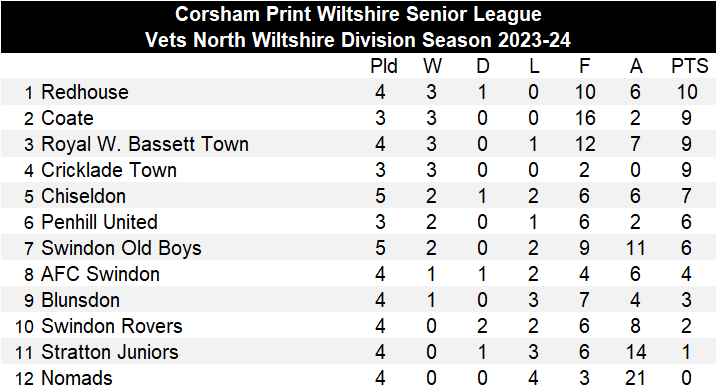716x391 pixels.
Task: Click the Chiseldon team name
Action: (x=84, y=196)
